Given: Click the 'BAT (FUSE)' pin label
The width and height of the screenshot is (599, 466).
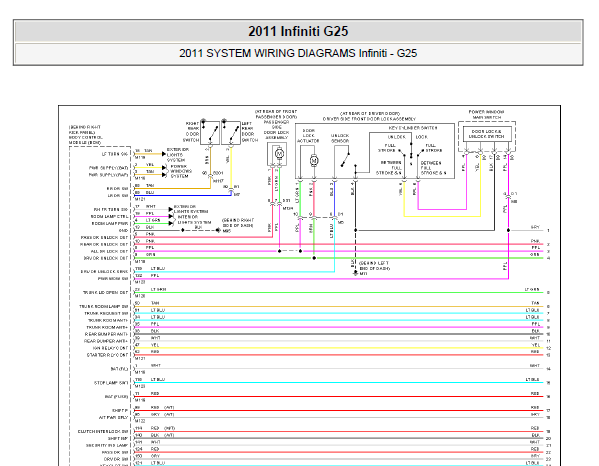Looking at the screenshot, I should point(117,397).
